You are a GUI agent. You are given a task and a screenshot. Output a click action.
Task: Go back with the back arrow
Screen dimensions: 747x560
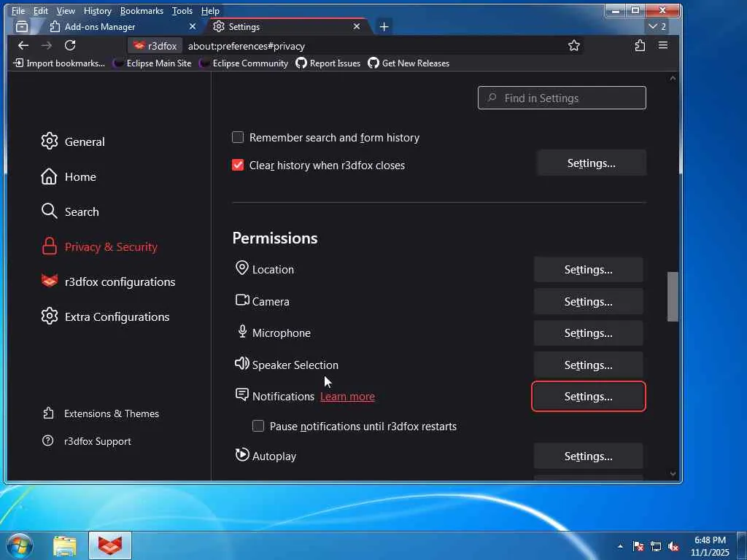click(x=23, y=46)
